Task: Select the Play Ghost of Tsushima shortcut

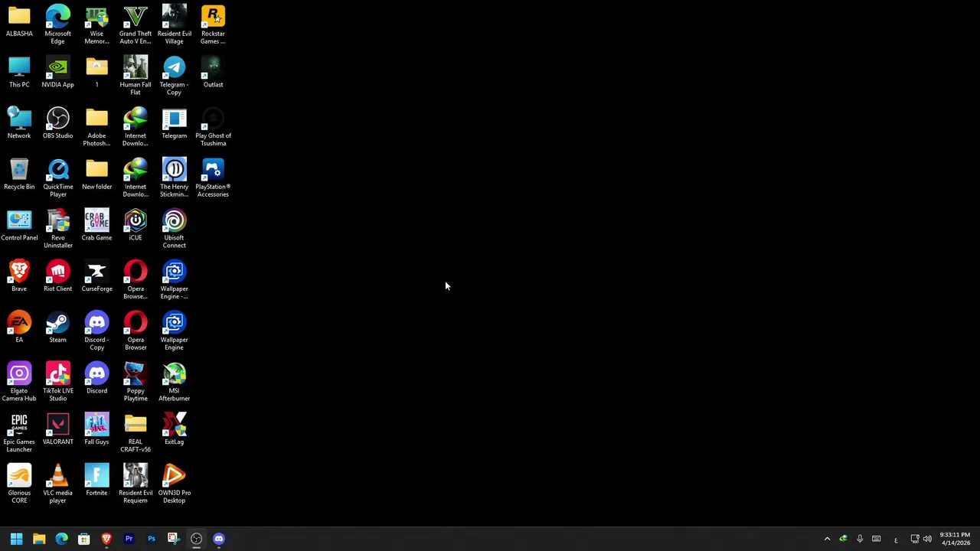Action: pyautogui.click(x=213, y=126)
